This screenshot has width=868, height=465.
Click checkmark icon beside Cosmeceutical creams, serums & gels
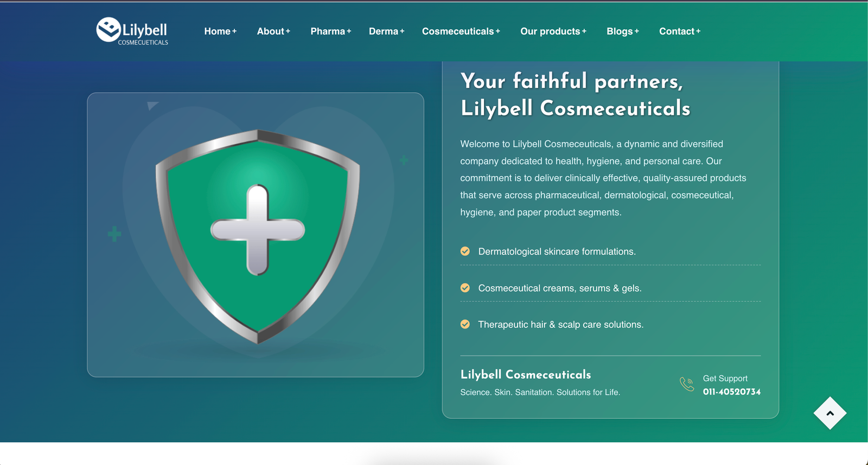pos(465,288)
